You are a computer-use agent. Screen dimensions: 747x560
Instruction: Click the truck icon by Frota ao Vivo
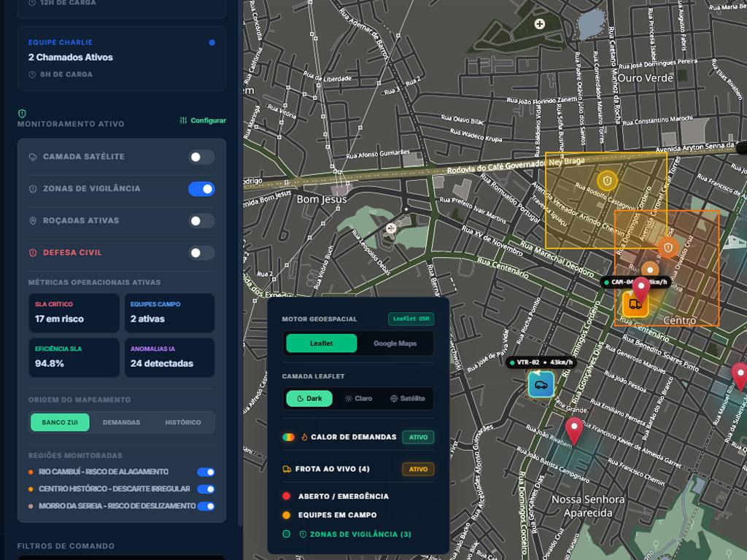[287, 469]
